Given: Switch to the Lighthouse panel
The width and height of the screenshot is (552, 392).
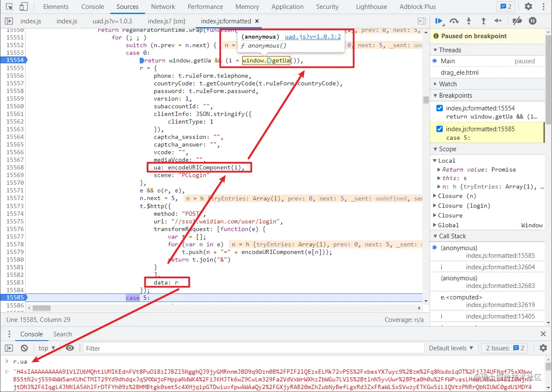Looking at the screenshot, I should [371, 7].
